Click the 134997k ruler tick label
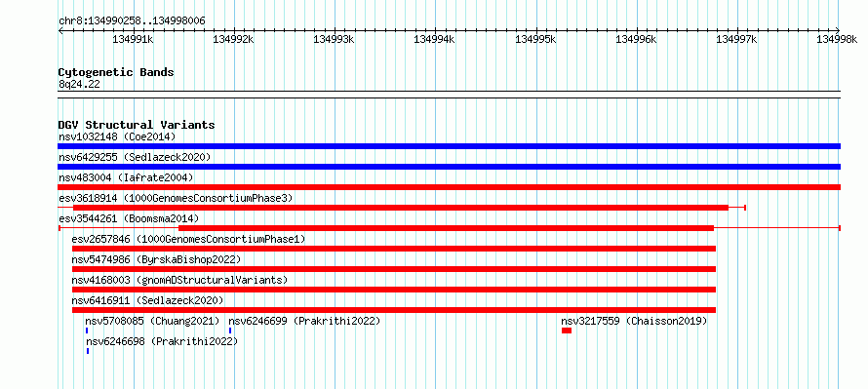The height and width of the screenshot is (389, 868). coord(736,39)
